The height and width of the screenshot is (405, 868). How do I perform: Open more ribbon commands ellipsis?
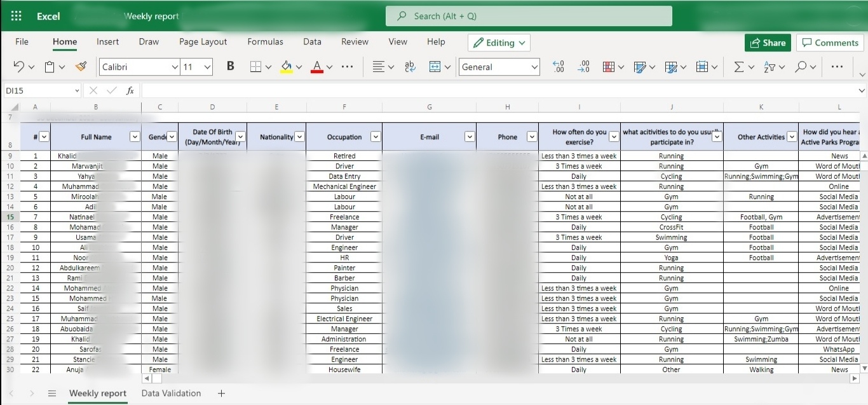pyautogui.click(x=837, y=67)
